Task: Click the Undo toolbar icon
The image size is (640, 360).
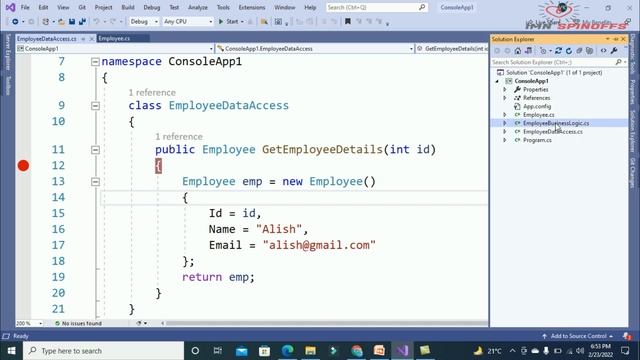Action: tap(96, 22)
